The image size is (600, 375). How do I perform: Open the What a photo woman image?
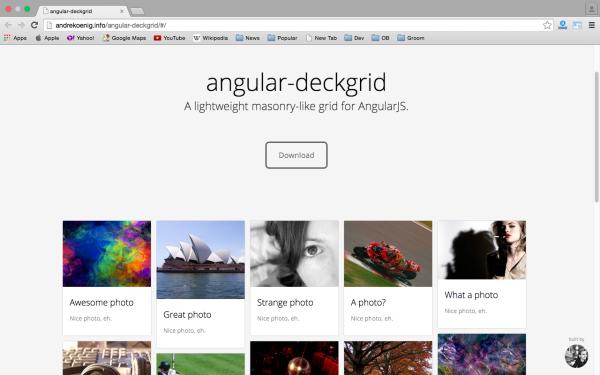482,250
